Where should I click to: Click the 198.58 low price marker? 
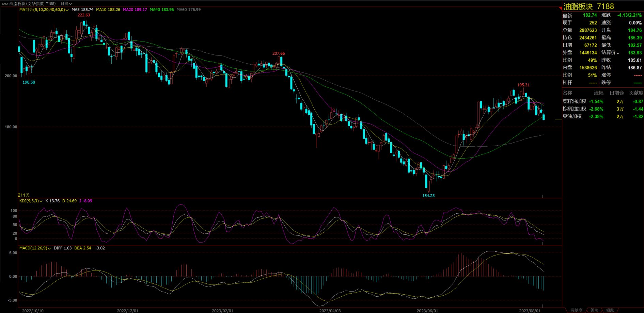pos(29,82)
